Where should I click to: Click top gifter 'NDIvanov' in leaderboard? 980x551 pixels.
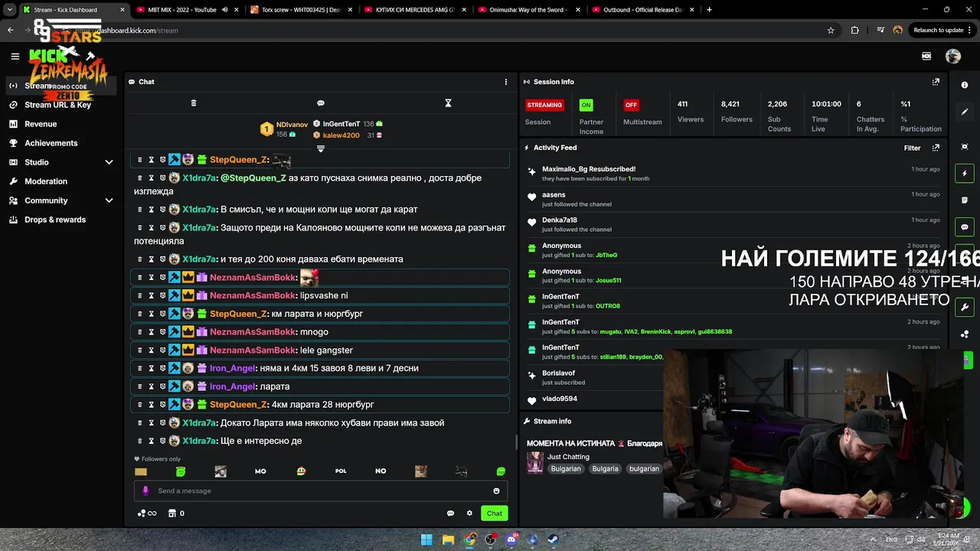[292, 124]
